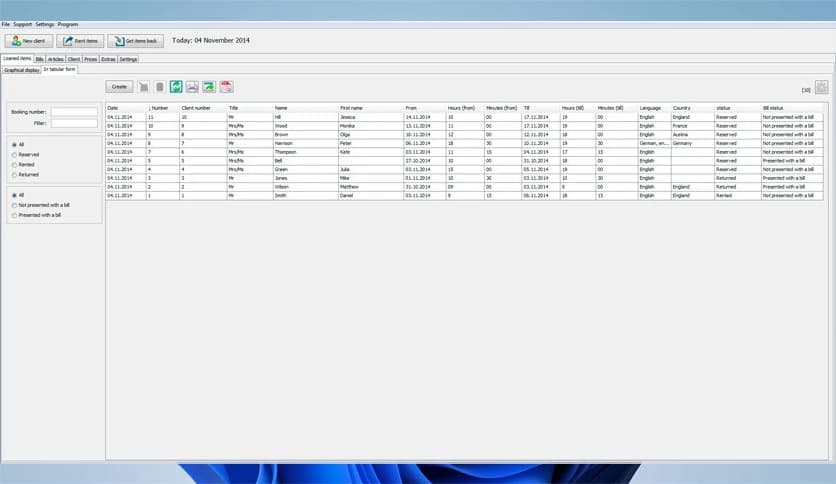836x484 pixels.
Task: Sort by the Country column header
Action: pyautogui.click(x=692, y=108)
